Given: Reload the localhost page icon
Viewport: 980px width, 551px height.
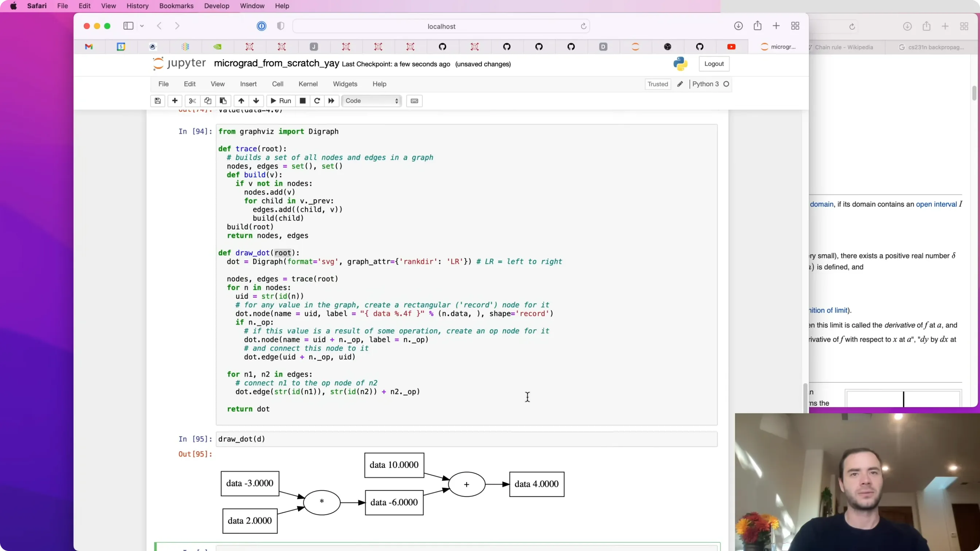Looking at the screenshot, I should tap(583, 26).
